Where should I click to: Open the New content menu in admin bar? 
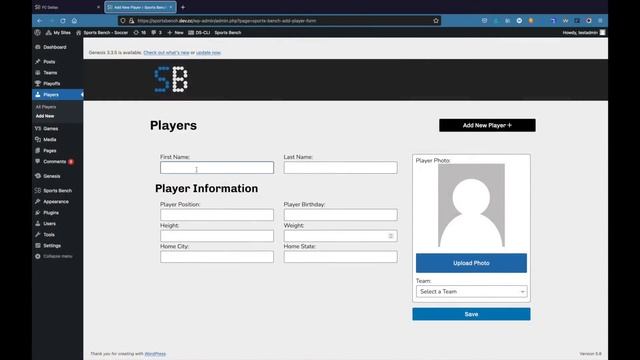[175, 32]
